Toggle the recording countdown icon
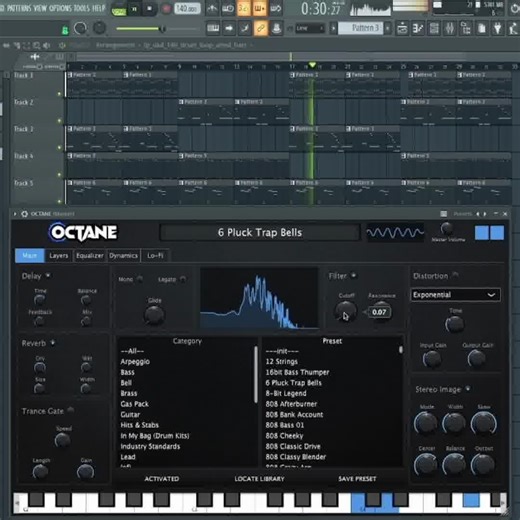 click(x=244, y=8)
